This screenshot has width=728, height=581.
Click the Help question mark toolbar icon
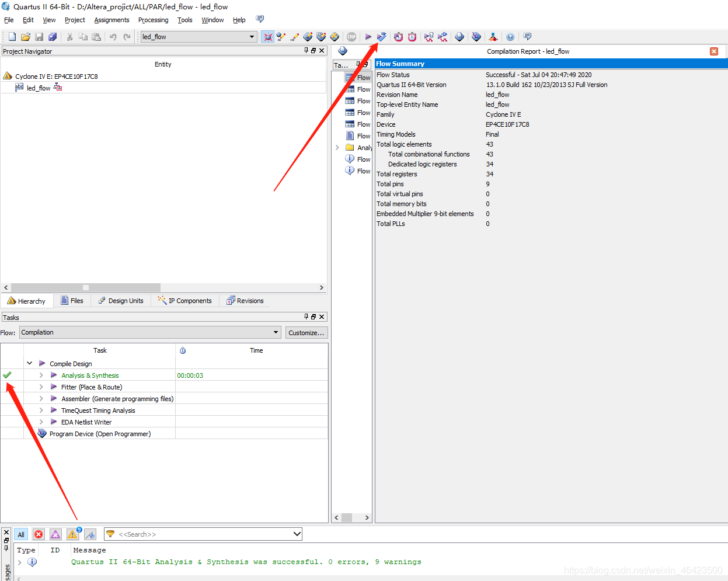coord(510,37)
